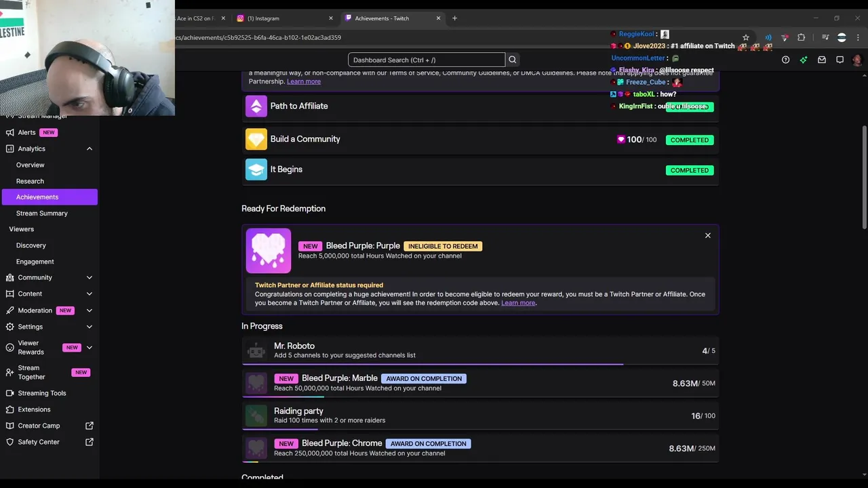Expand the Moderation section chevron
The height and width of the screenshot is (488, 868).
(90, 310)
